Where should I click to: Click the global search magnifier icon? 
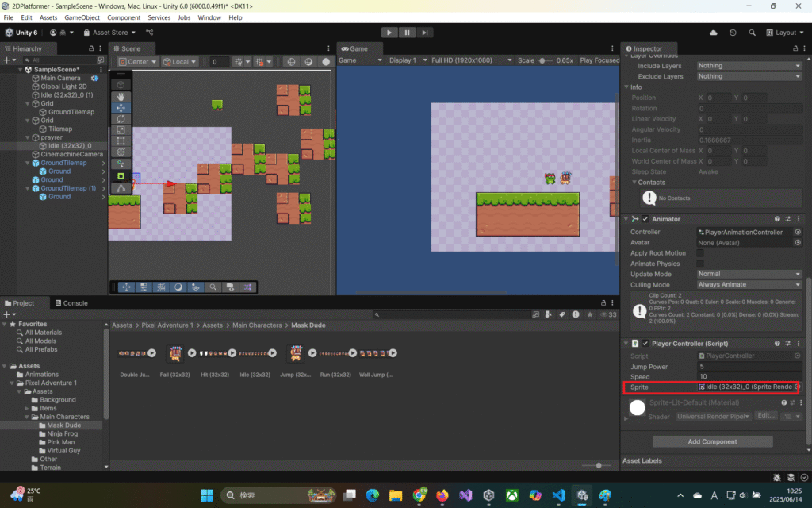coord(752,32)
